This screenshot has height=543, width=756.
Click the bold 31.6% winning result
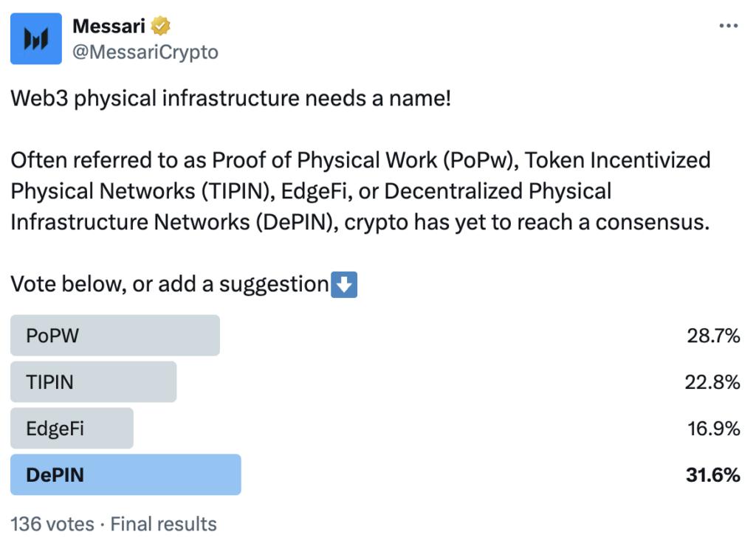(x=712, y=475)
